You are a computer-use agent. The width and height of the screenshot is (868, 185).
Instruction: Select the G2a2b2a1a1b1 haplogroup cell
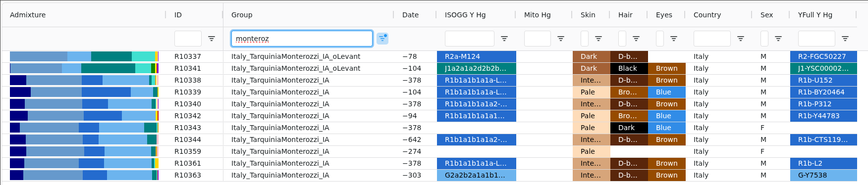coord(477,175)
